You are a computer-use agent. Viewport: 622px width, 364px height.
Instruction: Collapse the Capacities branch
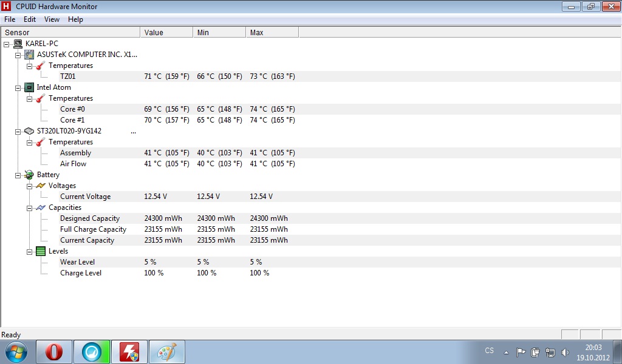(29, 208)
